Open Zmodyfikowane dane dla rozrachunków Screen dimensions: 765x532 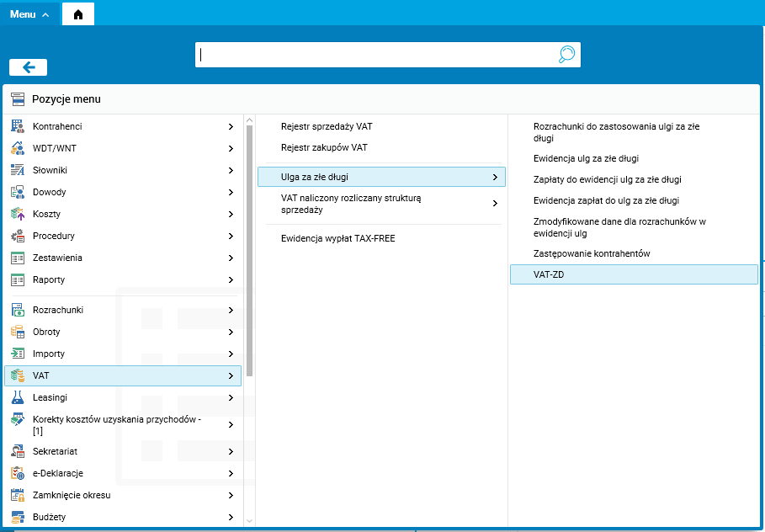619,227
